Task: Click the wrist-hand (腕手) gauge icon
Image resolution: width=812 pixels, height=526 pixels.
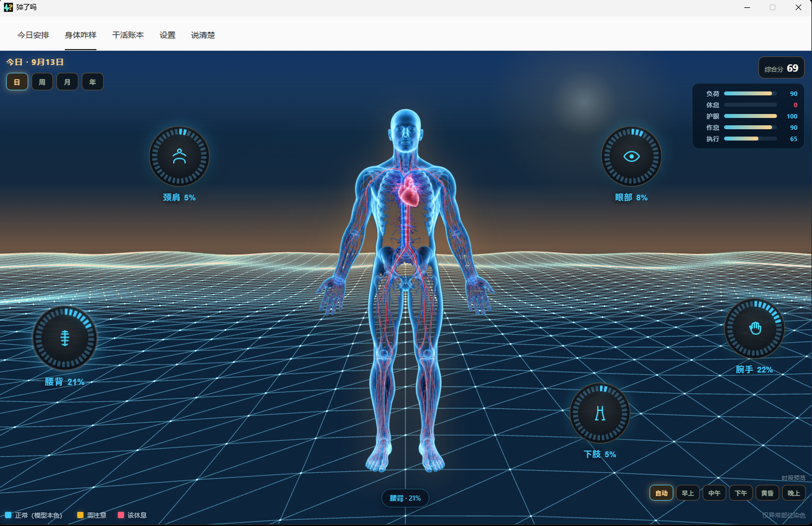Action: pyautogui.click(x=754, y=328)
